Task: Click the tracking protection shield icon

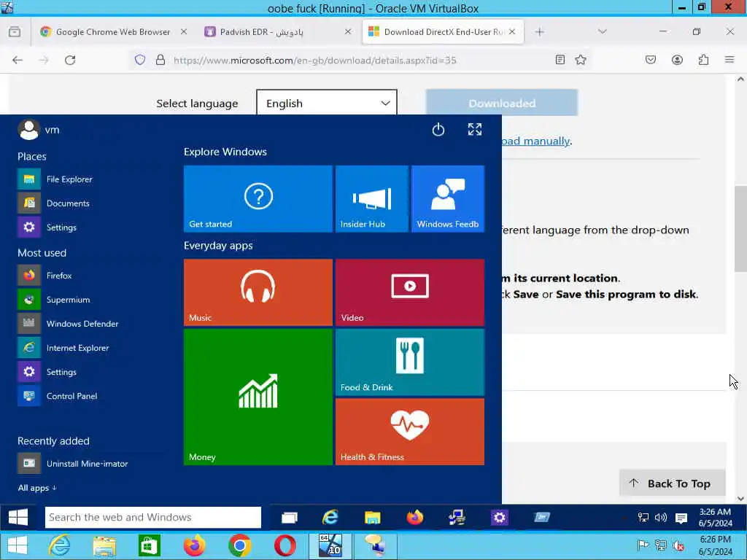Action: click(x=139, y=60)
